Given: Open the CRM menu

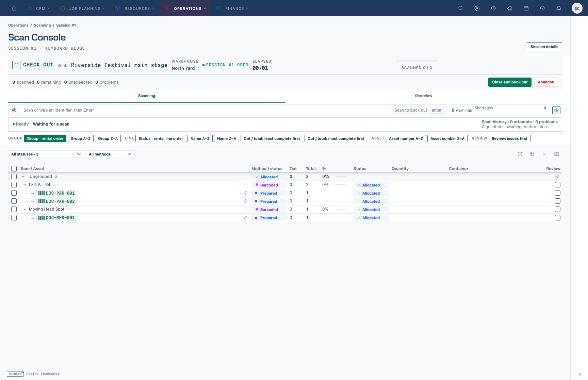Looking at the screenshot, I should point(38,8).
